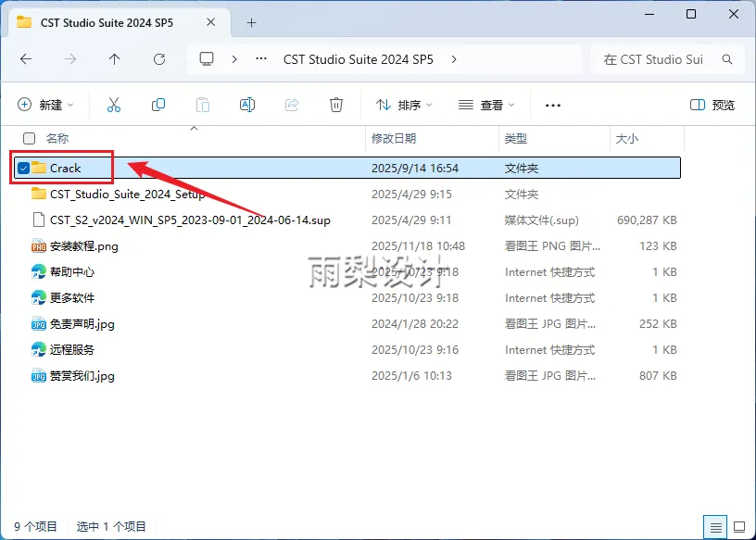Click the search magnifier icon
The image size is (756, 540).
coord(727,59)
